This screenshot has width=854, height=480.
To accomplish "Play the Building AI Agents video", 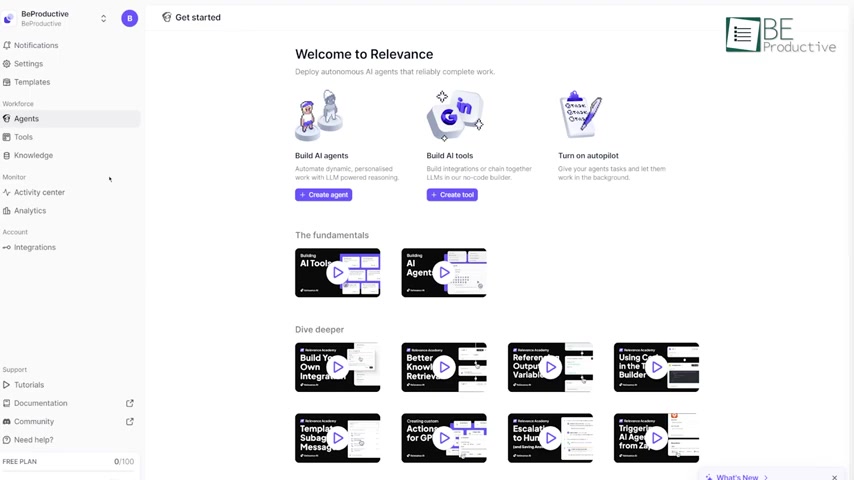I will click(x=444, y=272).
